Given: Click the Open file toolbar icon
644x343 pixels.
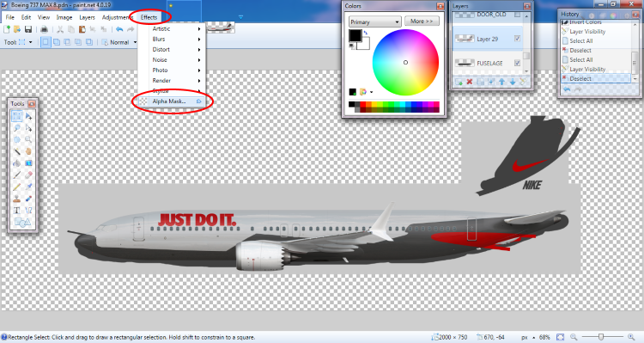Looking at the screenshot, I should point(17,29).
